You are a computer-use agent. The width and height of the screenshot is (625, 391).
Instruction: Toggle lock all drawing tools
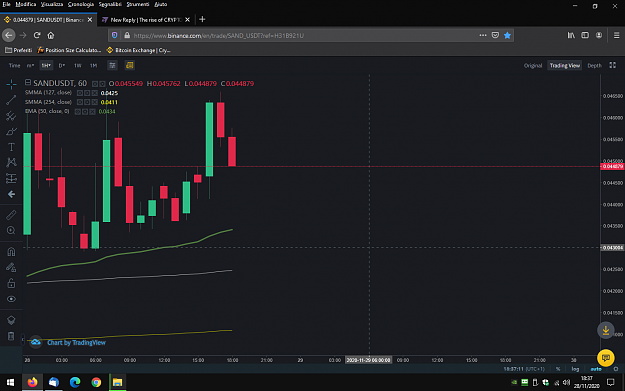click(11, 283)
